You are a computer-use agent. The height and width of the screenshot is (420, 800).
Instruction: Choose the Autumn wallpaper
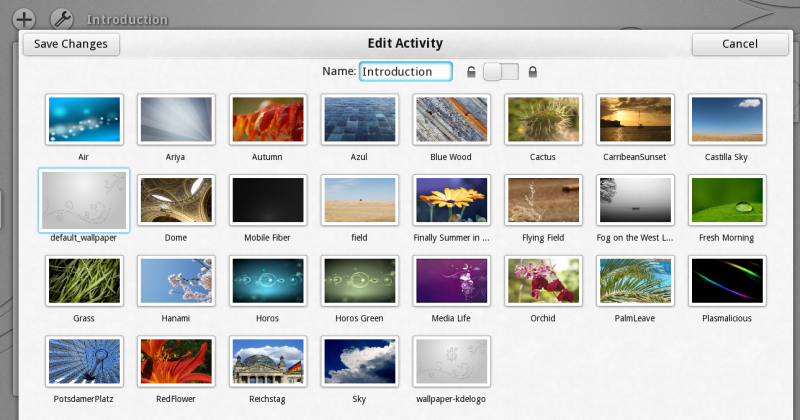pyautogui.click(x=268, y=120)
